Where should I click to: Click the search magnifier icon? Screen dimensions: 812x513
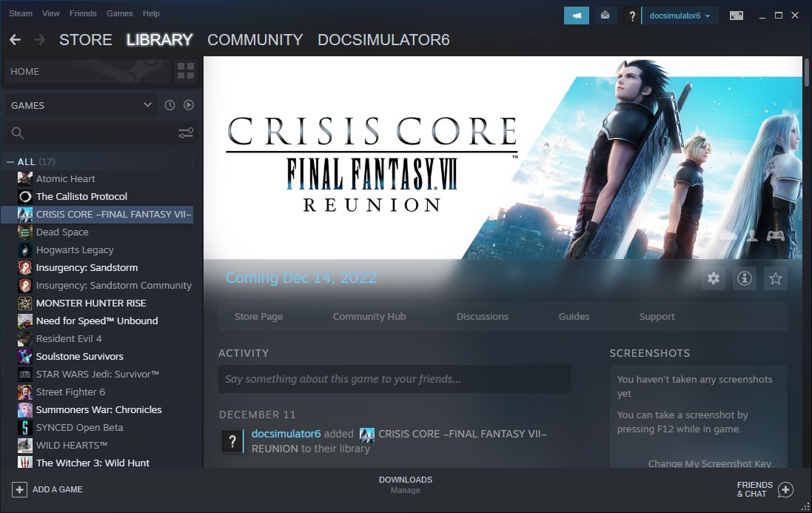(17, 133)
